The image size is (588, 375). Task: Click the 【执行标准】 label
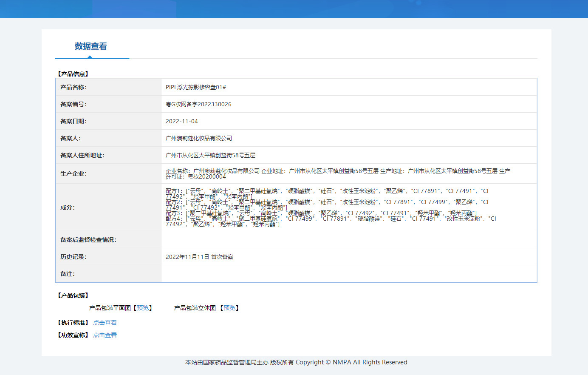pos(73,323)
